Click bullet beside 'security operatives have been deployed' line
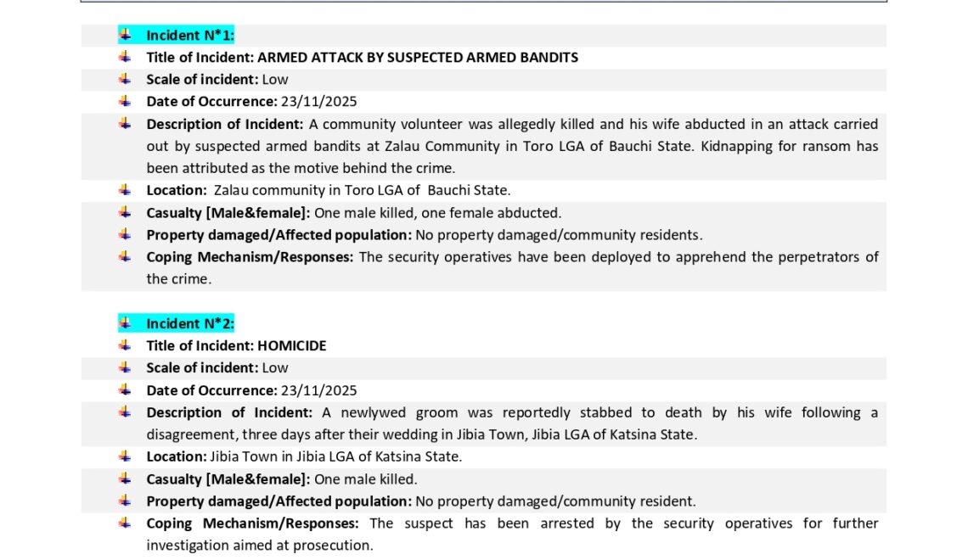 coord(125,256)
